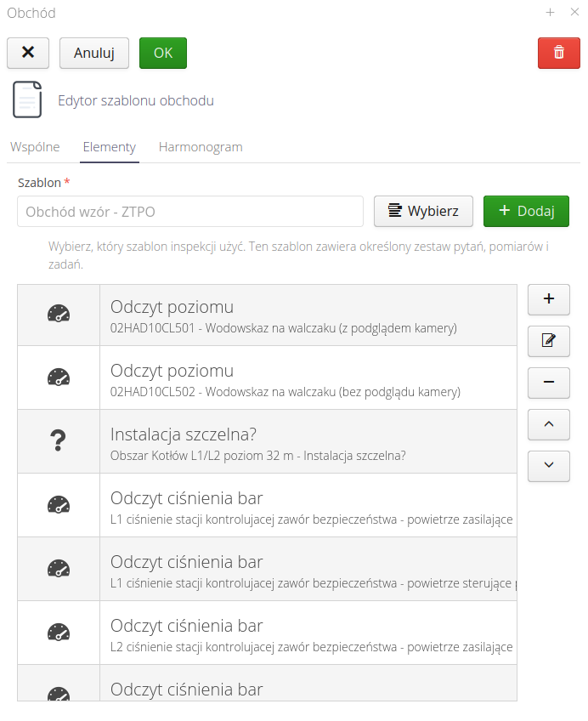Click question mark icon for Instalacja szczelna

pyautogui.click(x=59, y=441)
